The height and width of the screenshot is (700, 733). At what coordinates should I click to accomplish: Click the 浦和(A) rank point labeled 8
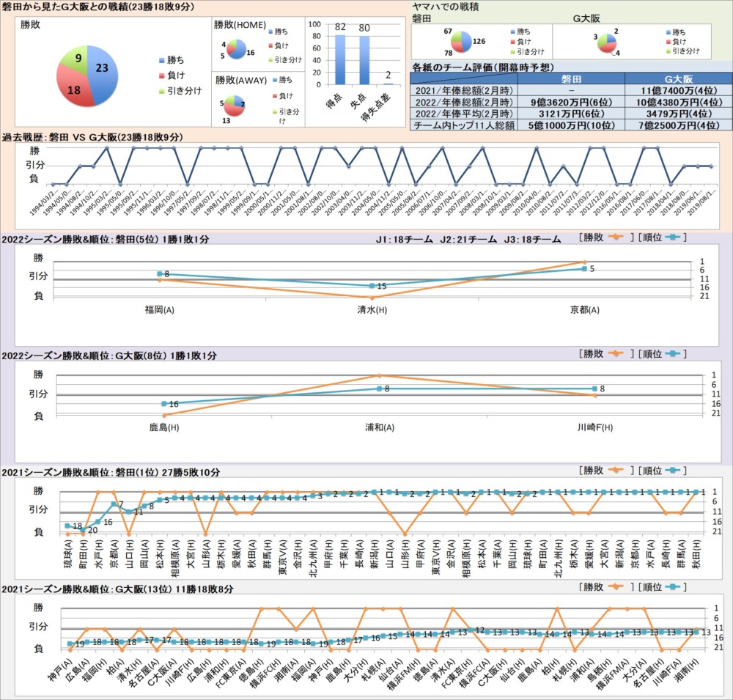click(378, 388)
